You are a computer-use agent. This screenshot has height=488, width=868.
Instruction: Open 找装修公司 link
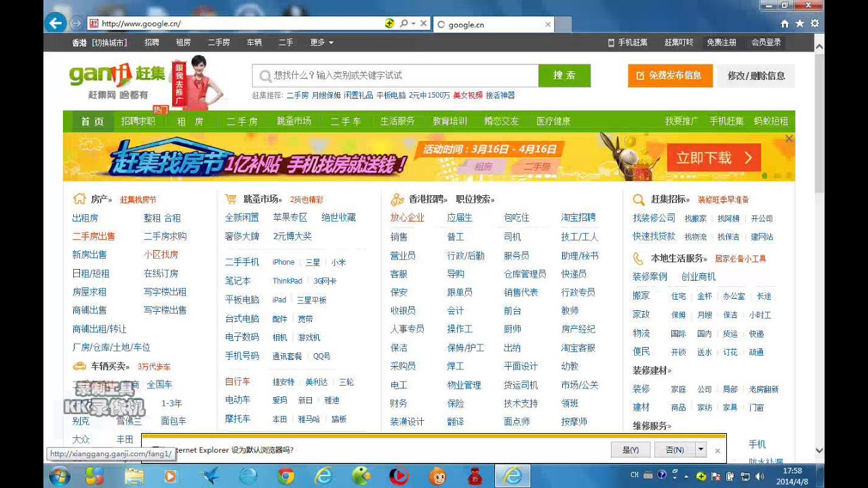pyautogui.click(x=654, y=218)
